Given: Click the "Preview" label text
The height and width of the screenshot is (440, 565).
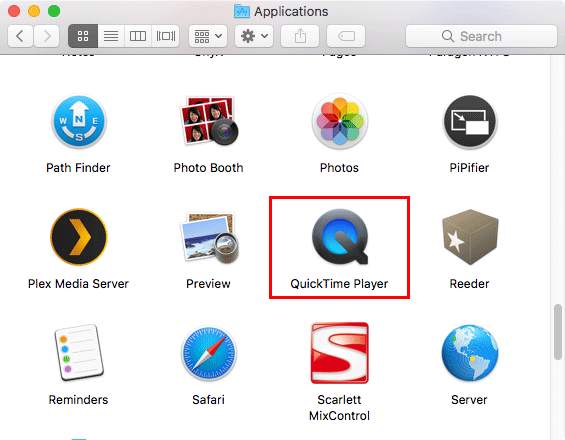Looking at the screenshot, I should point(208,284).
